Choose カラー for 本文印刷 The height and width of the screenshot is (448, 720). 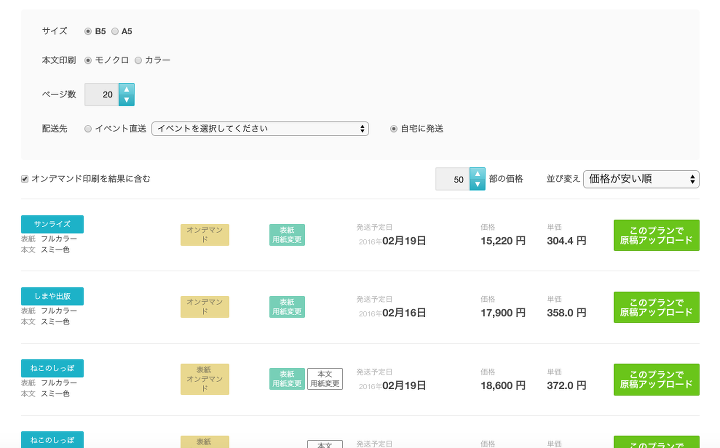pos(138,60)
